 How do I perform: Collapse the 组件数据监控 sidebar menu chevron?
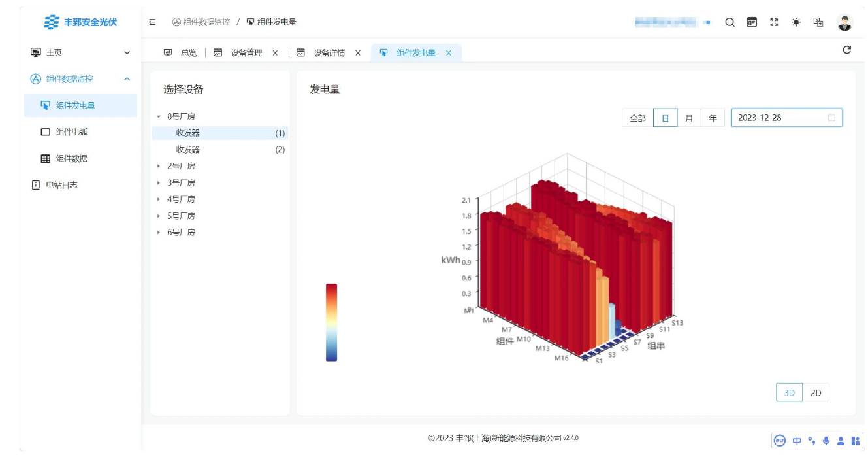click(127, 79)
